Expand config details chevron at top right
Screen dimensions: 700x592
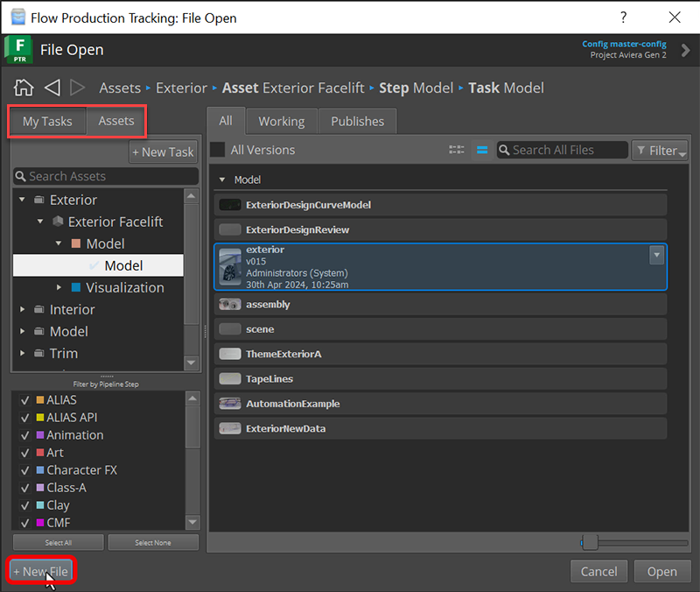(x=685, y=50)
